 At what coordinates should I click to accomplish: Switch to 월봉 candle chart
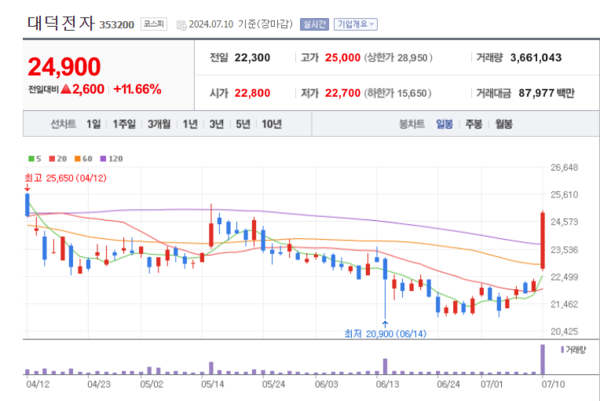[x=504, y=124]
